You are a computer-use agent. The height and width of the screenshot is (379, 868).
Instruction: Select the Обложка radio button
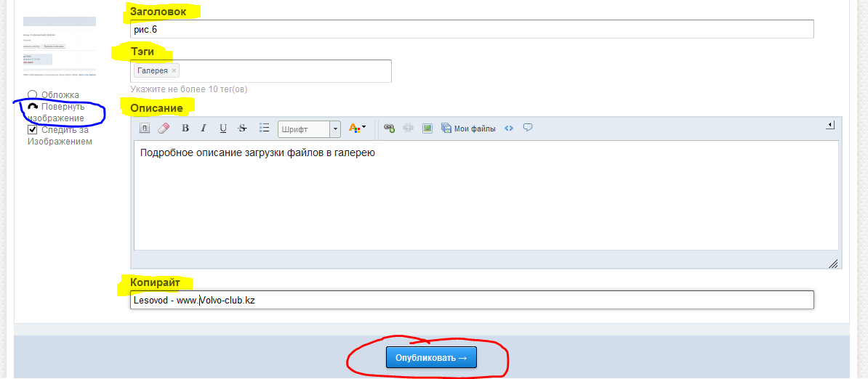(32, 94)
